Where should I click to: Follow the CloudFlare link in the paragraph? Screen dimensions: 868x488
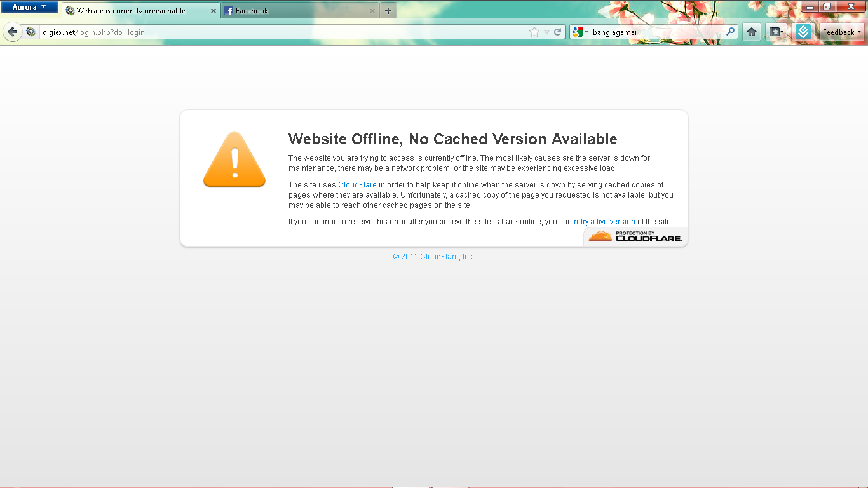click(357, 185)
